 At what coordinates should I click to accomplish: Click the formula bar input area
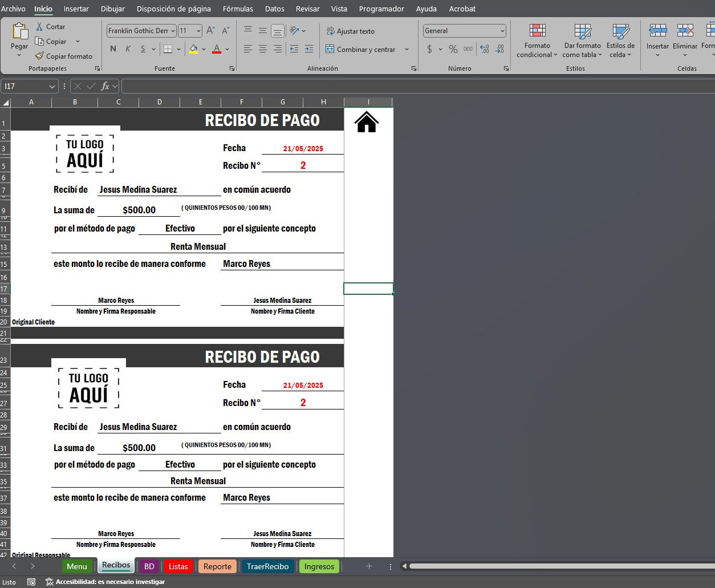point(418,86)
